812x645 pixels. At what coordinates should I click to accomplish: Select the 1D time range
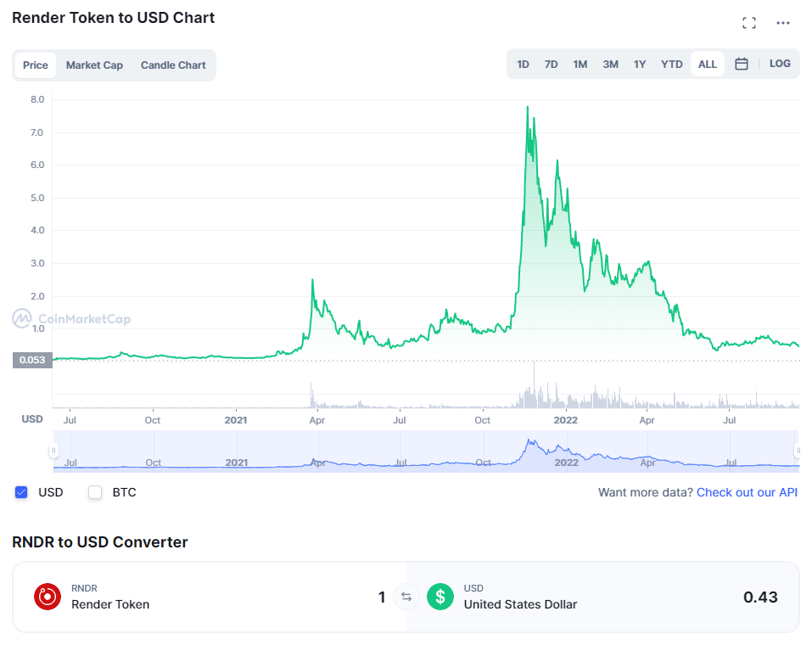point(523,64)
